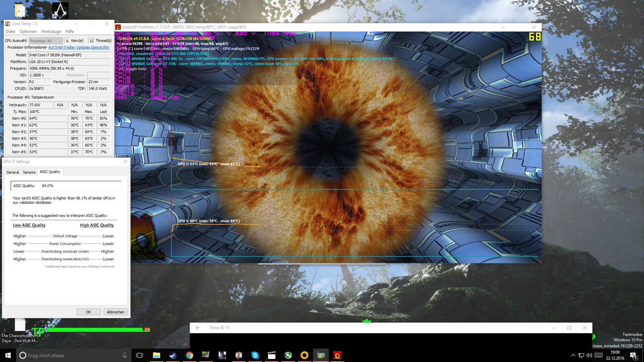Click the VID value 1.2808 v
Screen dimensions: 644x362
(x=40, y=75)
